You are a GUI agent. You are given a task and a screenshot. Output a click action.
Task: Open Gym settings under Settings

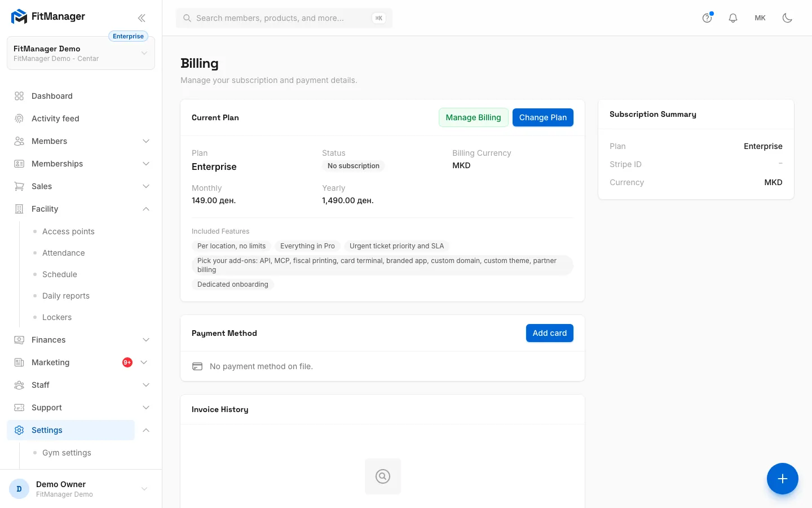pyautogui.click(x=67, y=453)
